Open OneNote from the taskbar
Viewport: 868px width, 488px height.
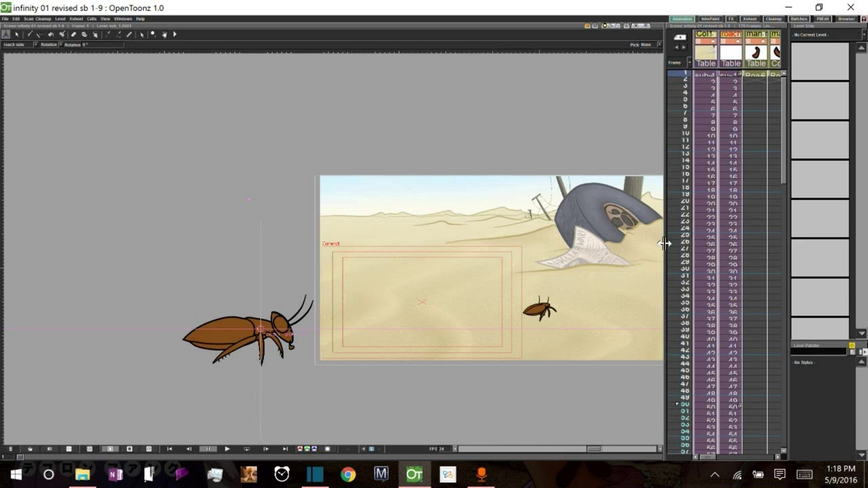pos(115,474)
